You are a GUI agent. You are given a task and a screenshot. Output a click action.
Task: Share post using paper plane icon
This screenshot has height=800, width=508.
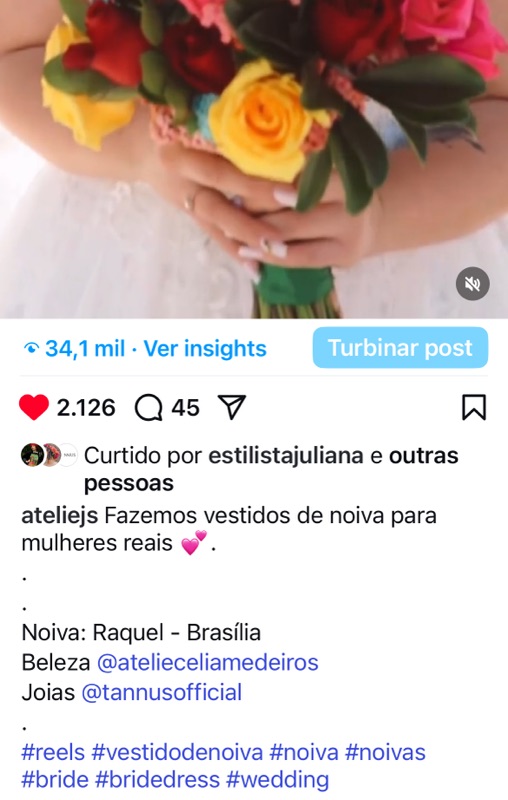232,407
